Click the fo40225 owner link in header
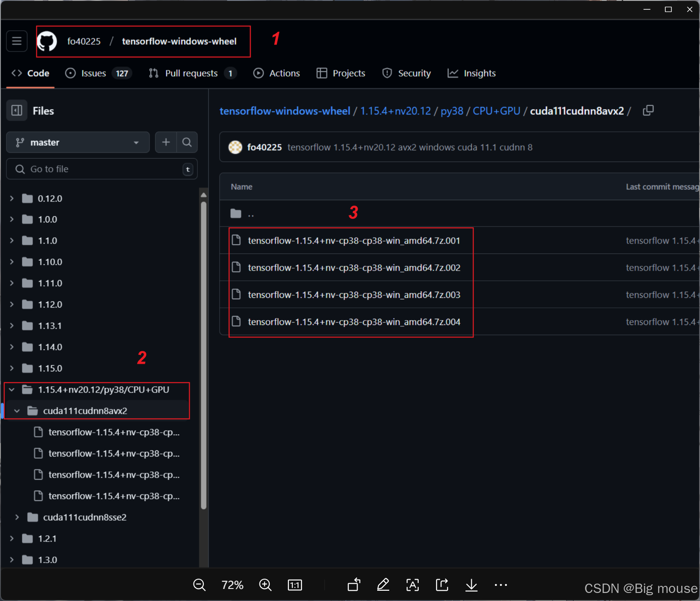Viewport: 700px width, 601px height. tap(84, 41)
